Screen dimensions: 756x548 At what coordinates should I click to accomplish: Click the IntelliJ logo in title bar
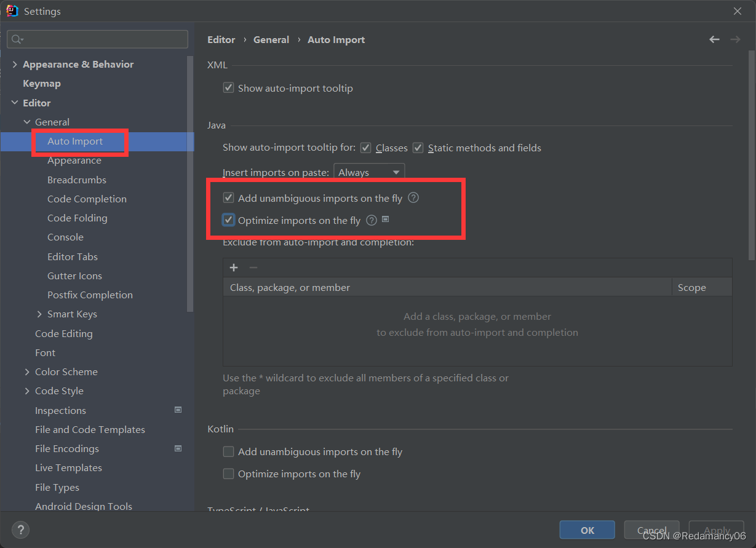12,11
